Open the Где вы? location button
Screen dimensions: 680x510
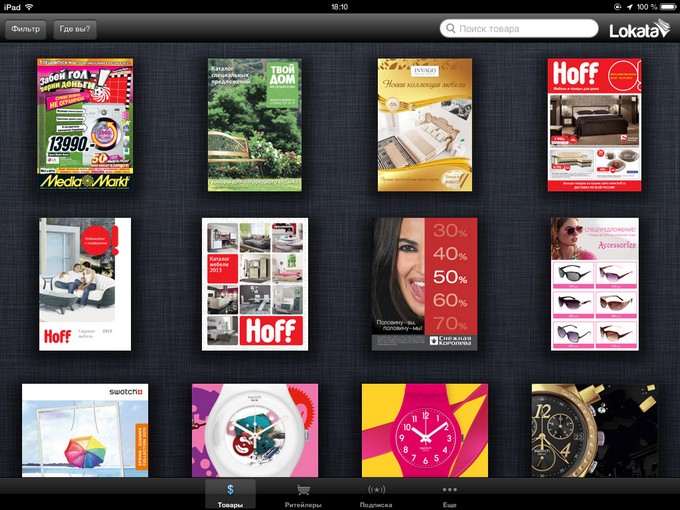point(75,29)
